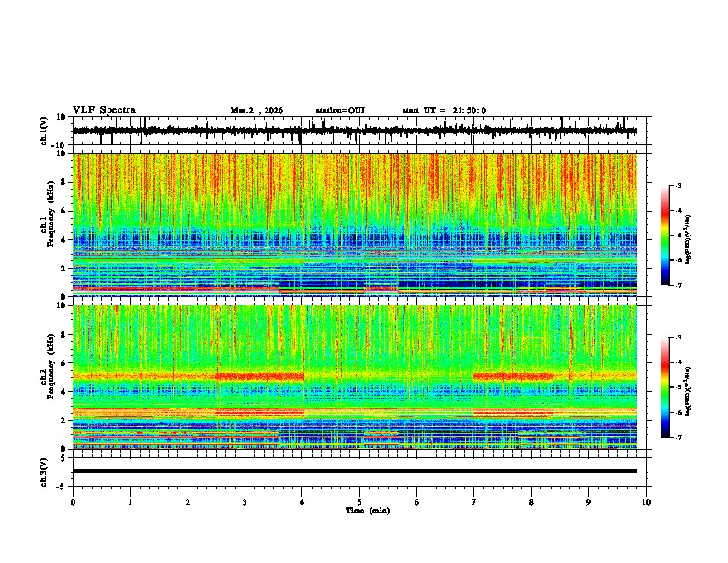Click the ch.2 color scale bar
This screenshot has height=563, width=728.
pyautogui.click(x=665, y=387)
